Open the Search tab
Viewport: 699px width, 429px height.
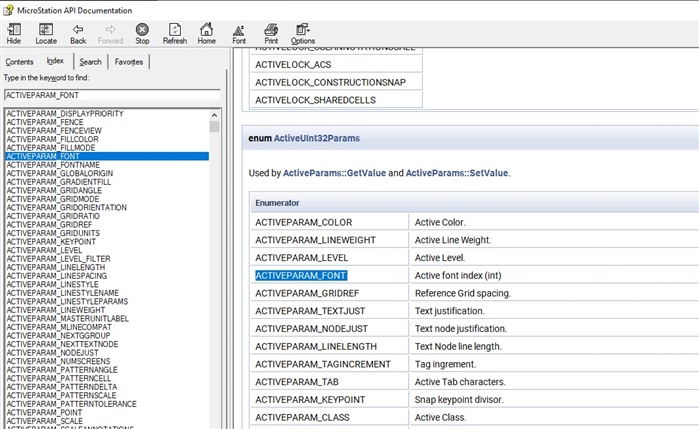click(90, 62)
